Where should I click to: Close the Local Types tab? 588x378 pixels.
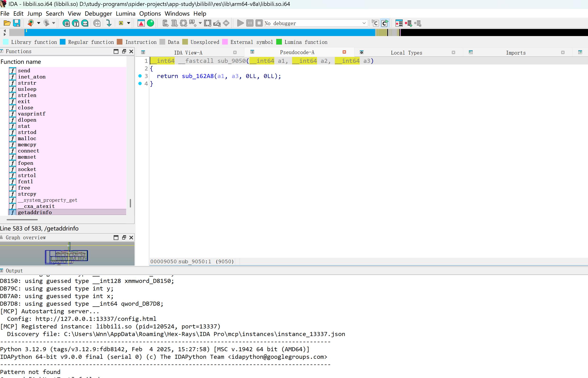453,52
